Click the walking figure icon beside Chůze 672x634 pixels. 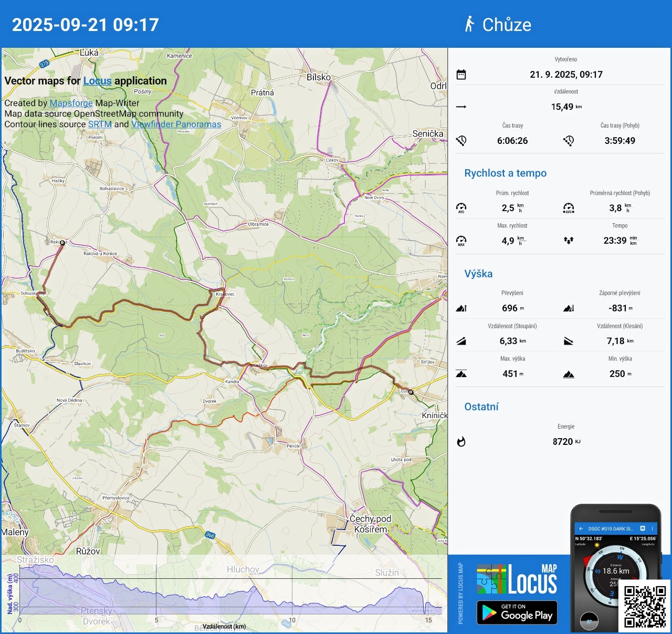coord(469,24)
